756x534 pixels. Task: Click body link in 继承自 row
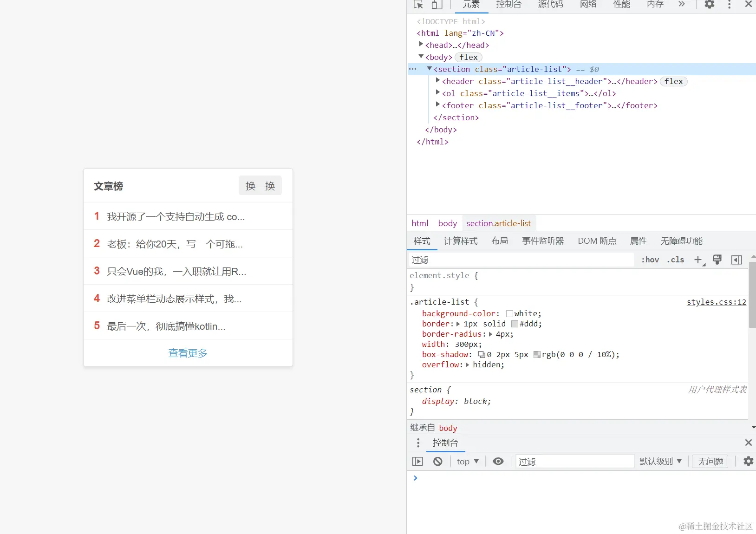(448, 428)
